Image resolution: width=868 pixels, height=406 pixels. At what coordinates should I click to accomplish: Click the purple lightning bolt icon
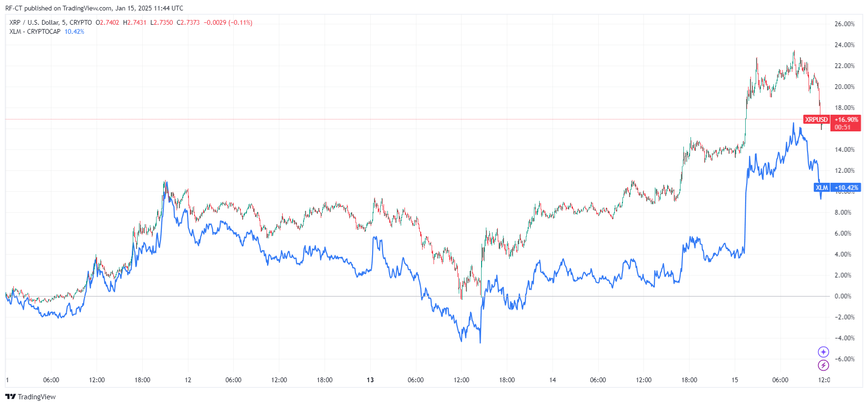pyautogui.click(x=823, y=365)
